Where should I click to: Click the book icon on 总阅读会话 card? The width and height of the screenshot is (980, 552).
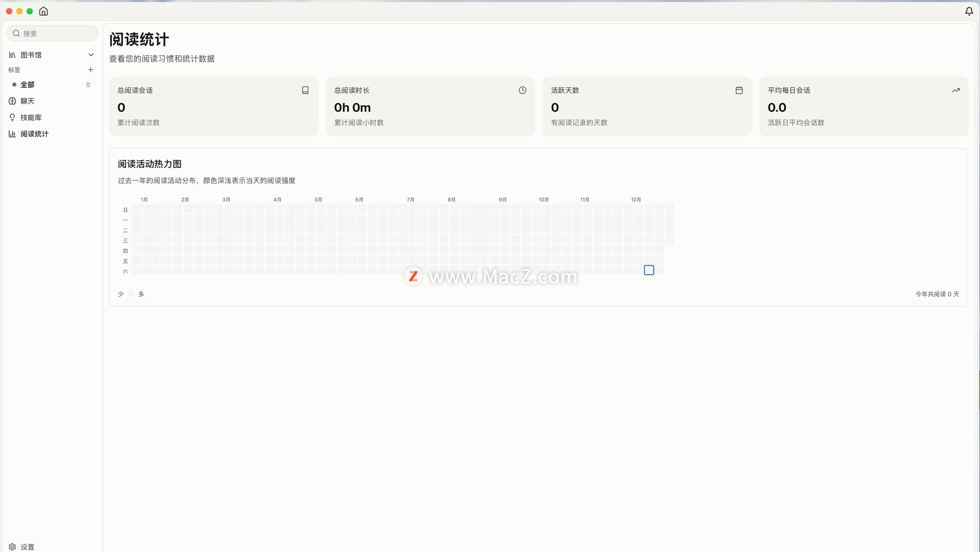[305, 90]
